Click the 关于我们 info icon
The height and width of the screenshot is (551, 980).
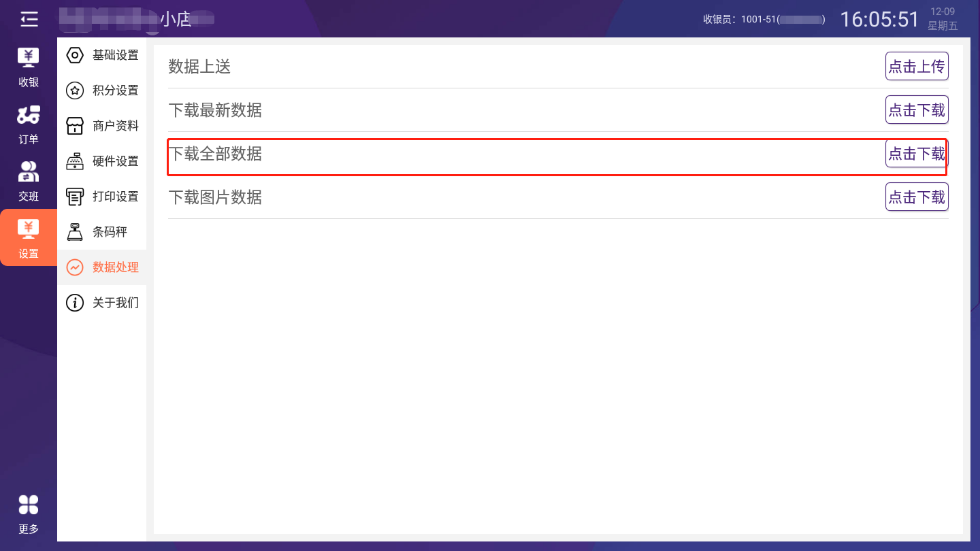(75, 303)
